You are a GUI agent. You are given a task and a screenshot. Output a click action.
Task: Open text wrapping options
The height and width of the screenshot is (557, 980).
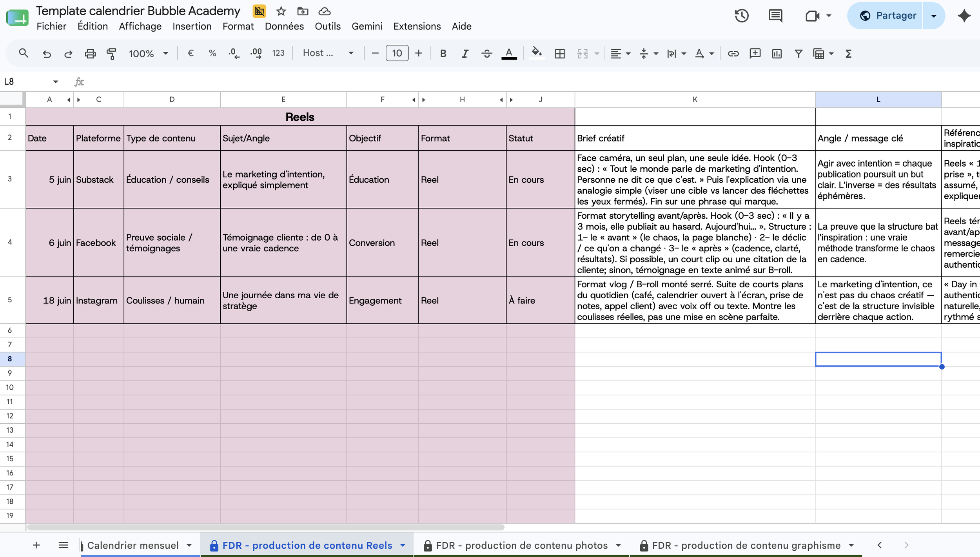click(x=676, y=53)
